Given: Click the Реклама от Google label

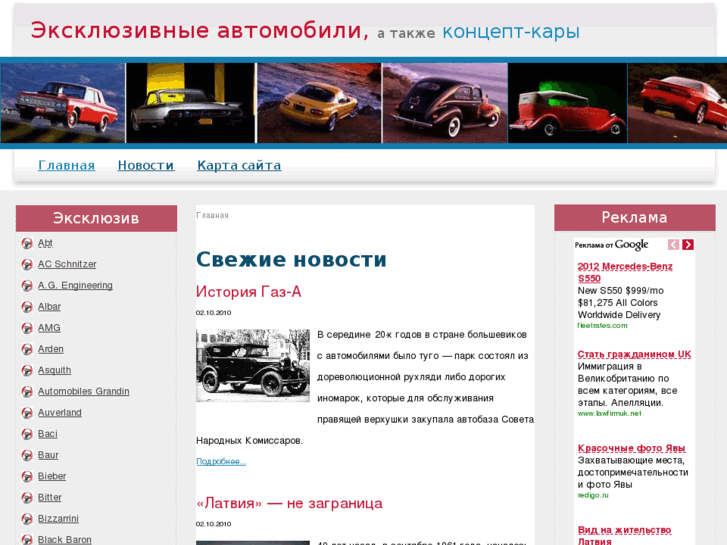Looking at the screenshot, I should pos(612,244).
